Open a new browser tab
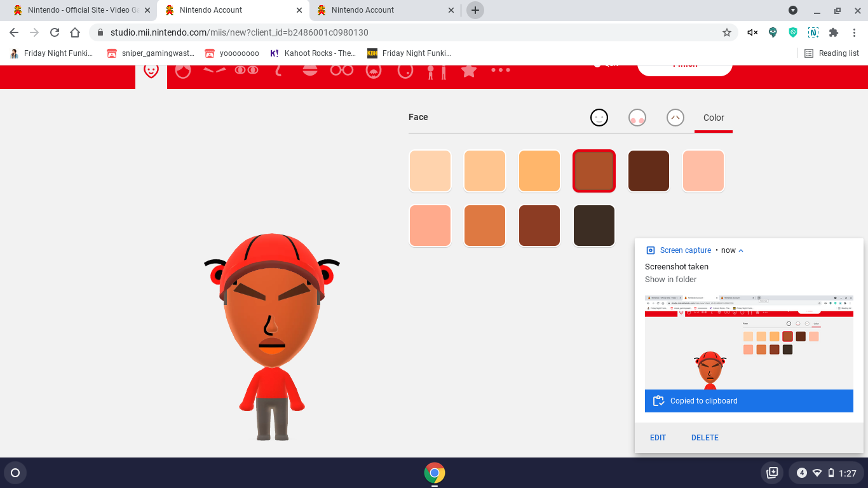The width and height of the screenshot is (868, 488). point(475,10)
